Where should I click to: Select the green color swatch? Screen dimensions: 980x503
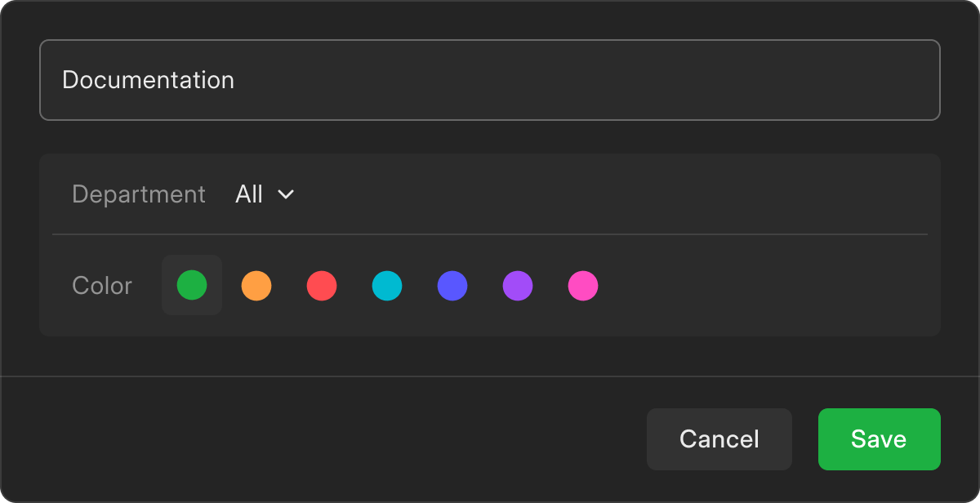[192, 286]
